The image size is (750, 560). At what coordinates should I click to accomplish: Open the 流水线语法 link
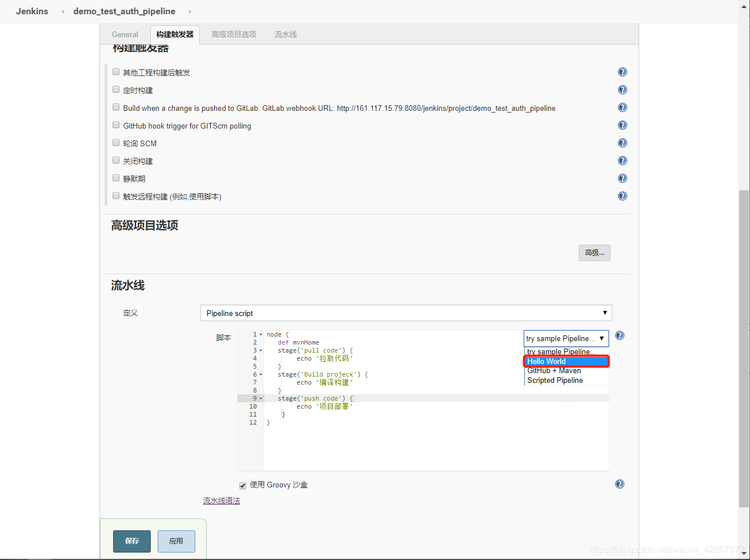pos(222,501)
